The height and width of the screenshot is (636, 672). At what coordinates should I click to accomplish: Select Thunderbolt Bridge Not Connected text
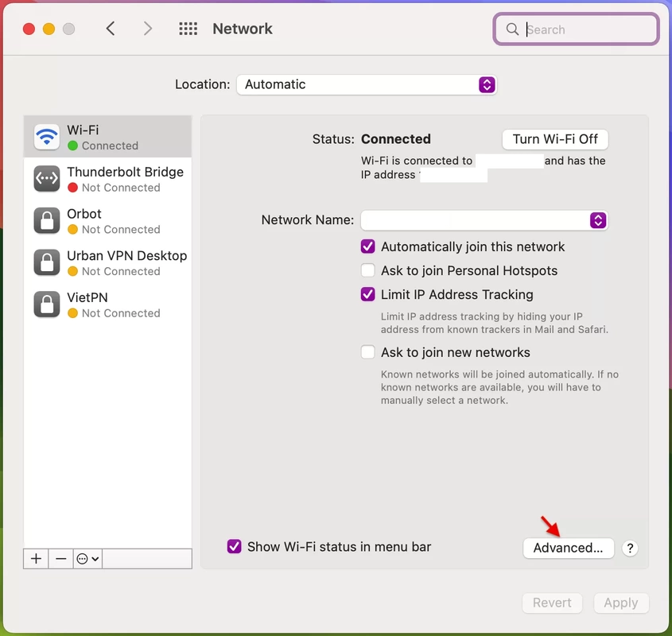click(121, 188)
